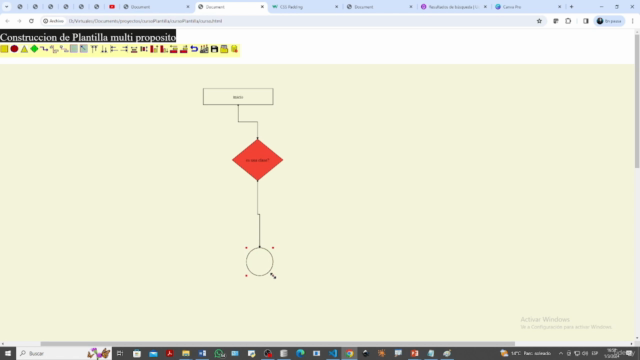Open the profile button labeled En pausa

609,21
